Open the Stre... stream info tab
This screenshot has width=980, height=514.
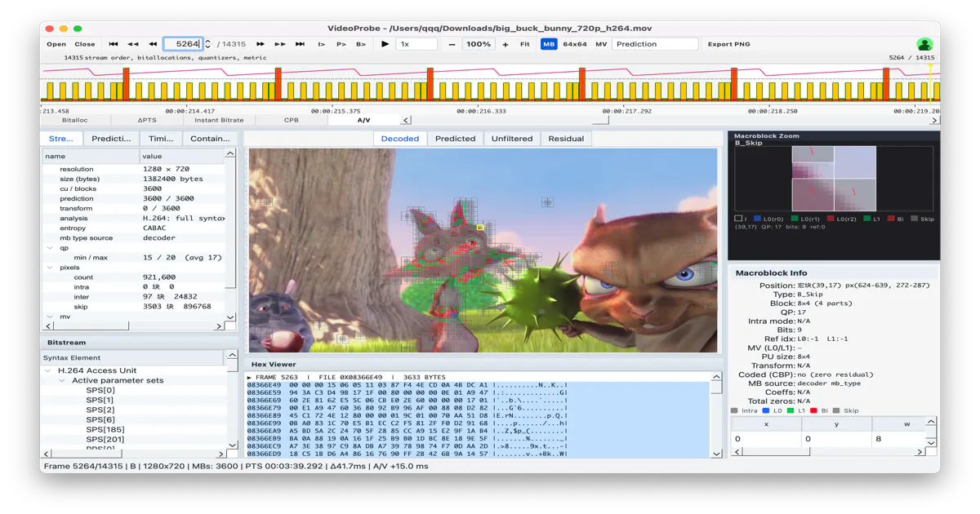pyautogui.click(x=61, y=139)
